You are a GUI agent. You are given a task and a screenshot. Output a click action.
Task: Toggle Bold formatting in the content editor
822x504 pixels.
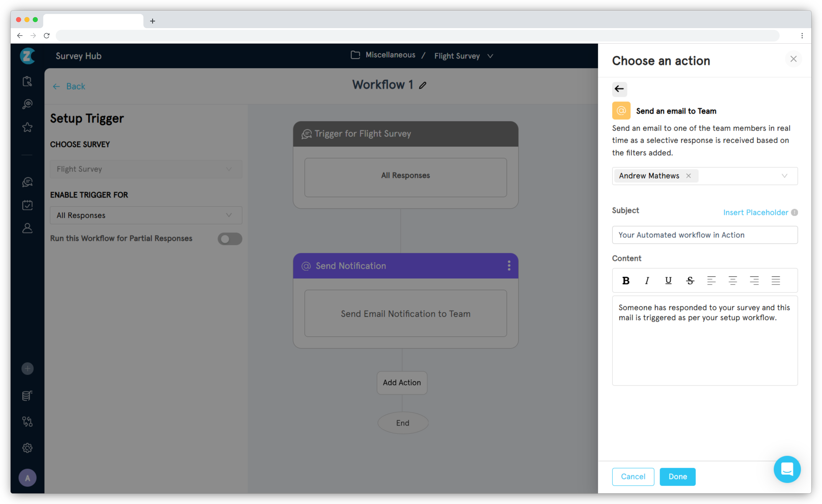tap(626, 280)
